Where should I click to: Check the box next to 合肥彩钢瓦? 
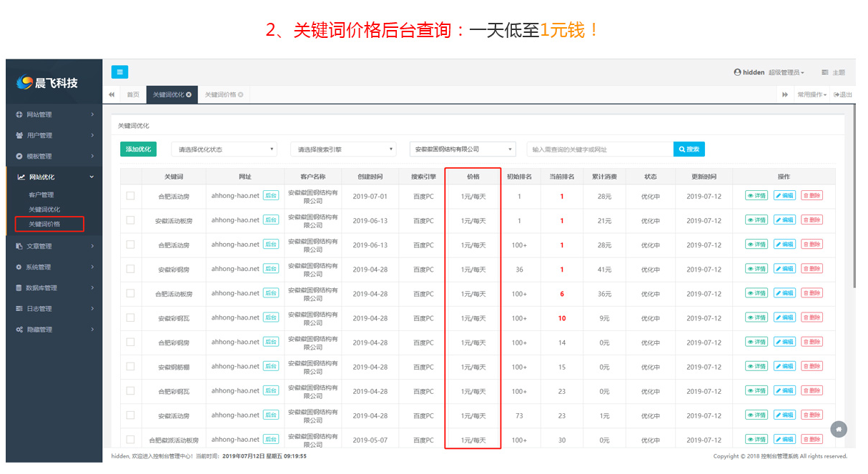[130, 390]
